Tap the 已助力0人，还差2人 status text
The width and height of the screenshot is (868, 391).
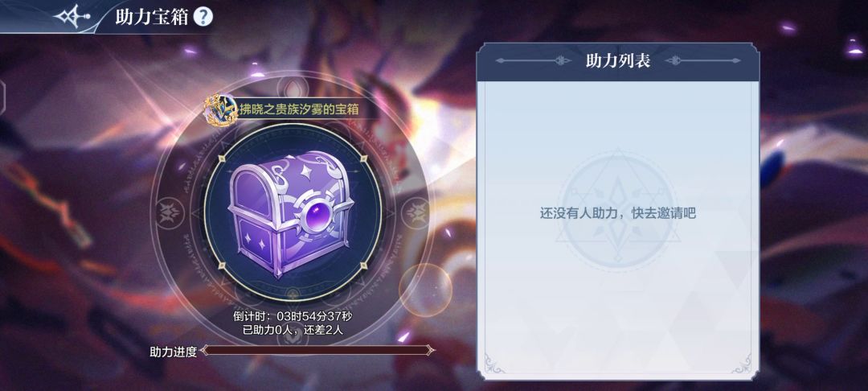293,331
